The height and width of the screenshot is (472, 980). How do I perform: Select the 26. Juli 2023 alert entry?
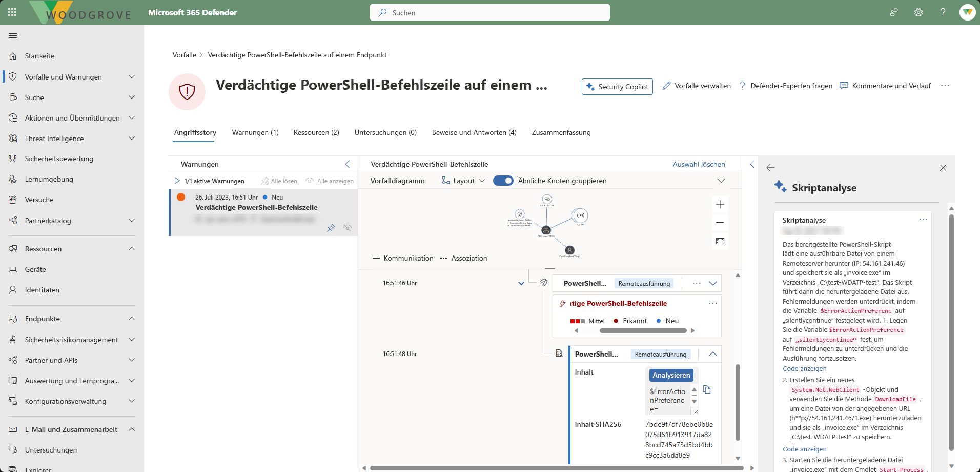click(x=264, y=212)
